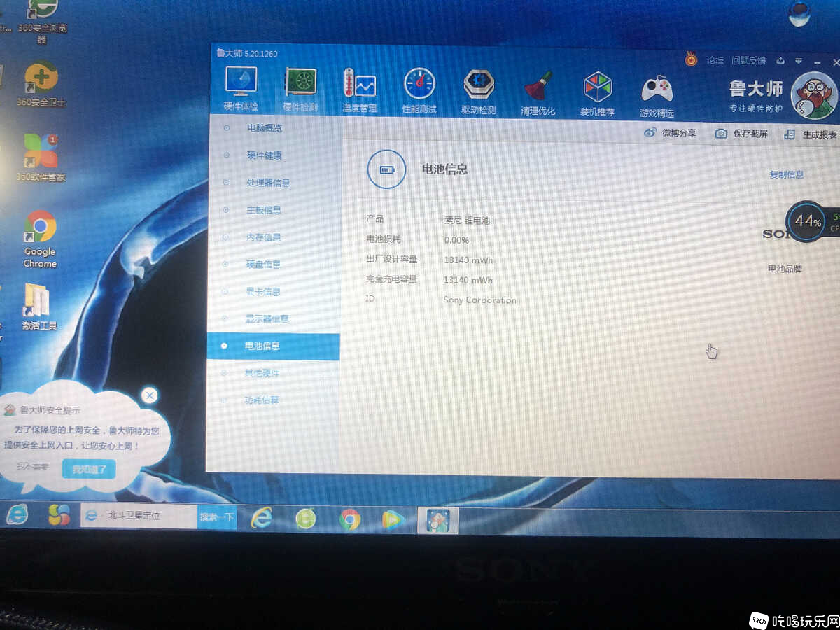Select 处理器信息 in the sidebar
The height and width of the screenshot is (630, 840).
(x=268, y=183)
